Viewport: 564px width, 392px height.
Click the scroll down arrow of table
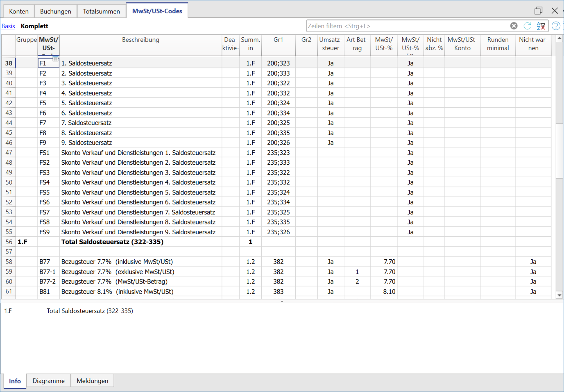tap(559, 295)
